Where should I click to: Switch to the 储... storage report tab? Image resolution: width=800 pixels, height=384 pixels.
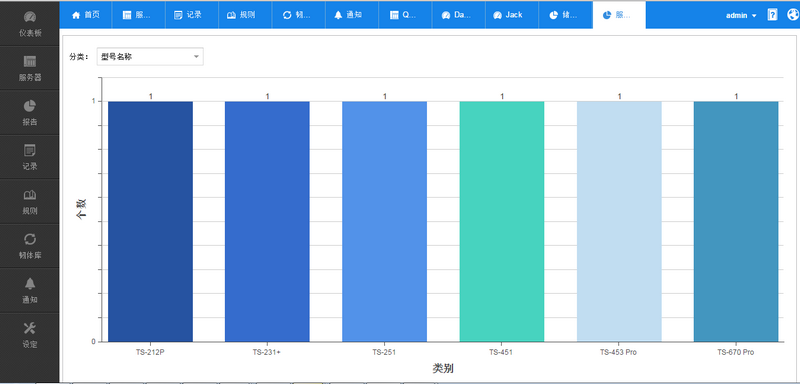[x=565, y=15]
